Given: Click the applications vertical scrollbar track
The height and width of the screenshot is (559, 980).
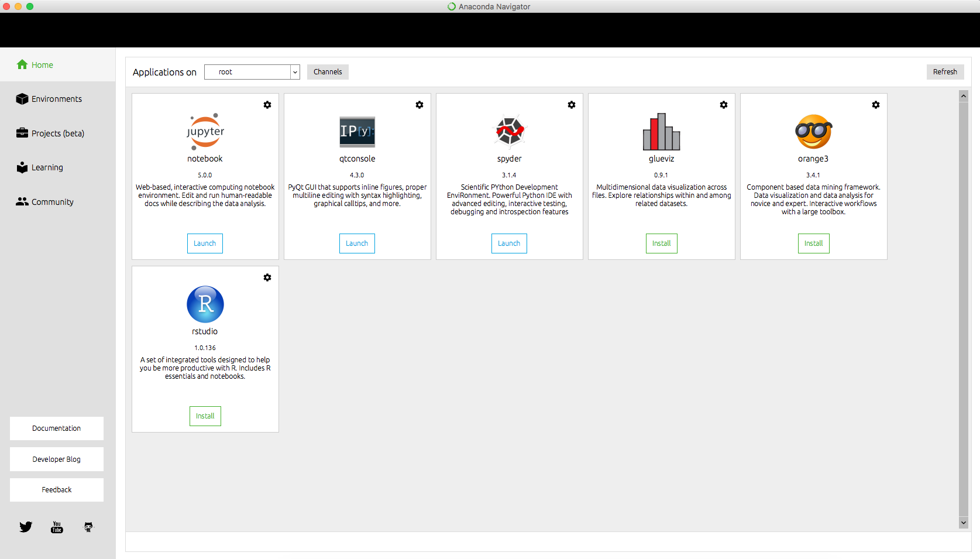Looking at the screenshot, I should point(964,309).
